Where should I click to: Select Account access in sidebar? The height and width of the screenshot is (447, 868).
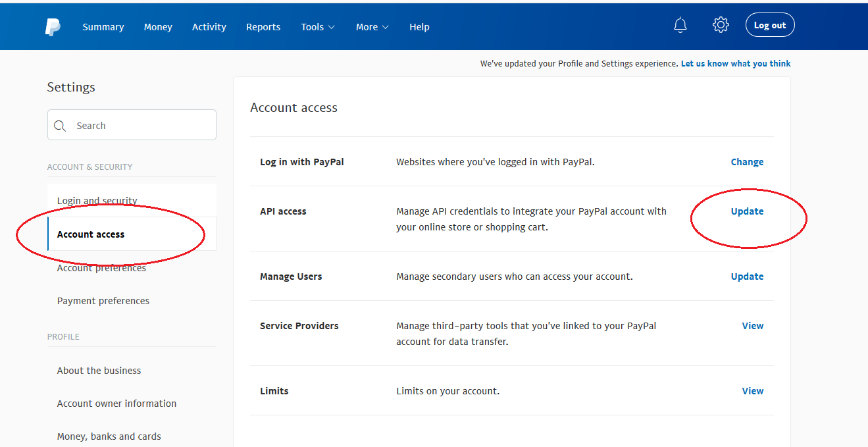[132, 234]
